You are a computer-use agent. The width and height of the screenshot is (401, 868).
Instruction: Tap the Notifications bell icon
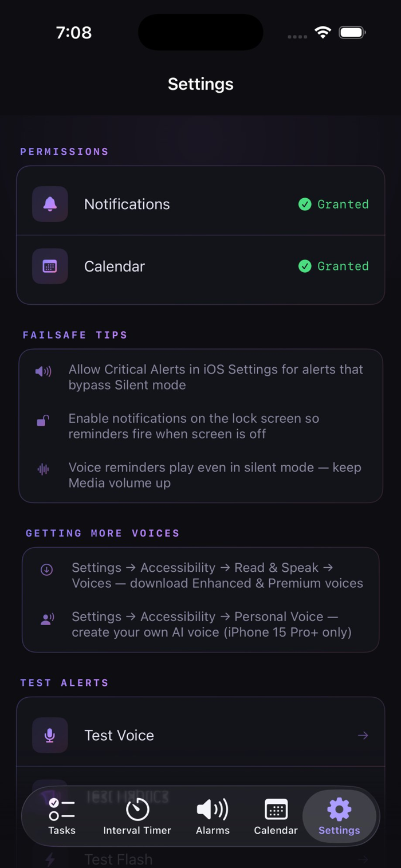tap(50, 204)
